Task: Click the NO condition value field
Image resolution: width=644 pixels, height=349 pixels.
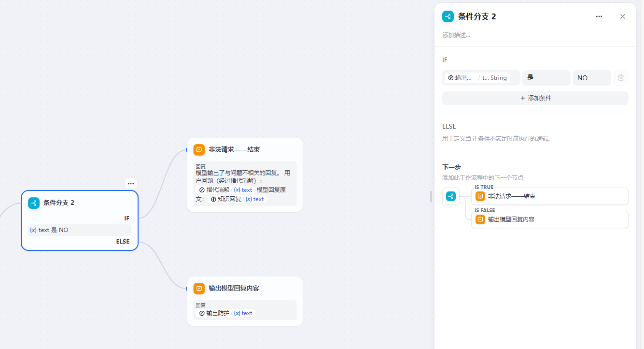Action: (591, 78)
